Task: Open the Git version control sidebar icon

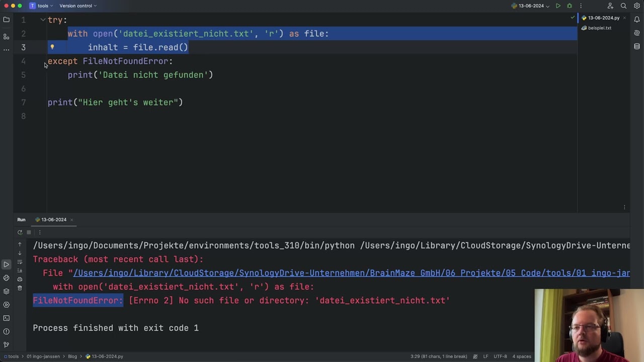Action: tap(6, 345)
